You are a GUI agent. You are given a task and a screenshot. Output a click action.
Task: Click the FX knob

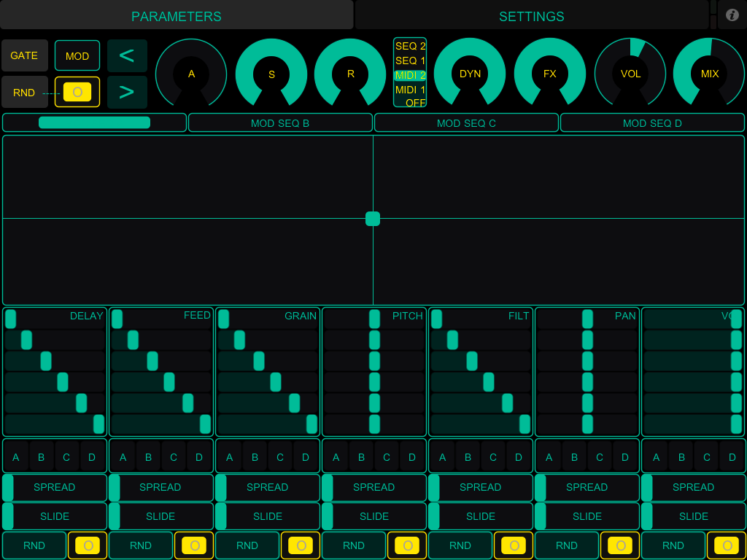[550, 74]
